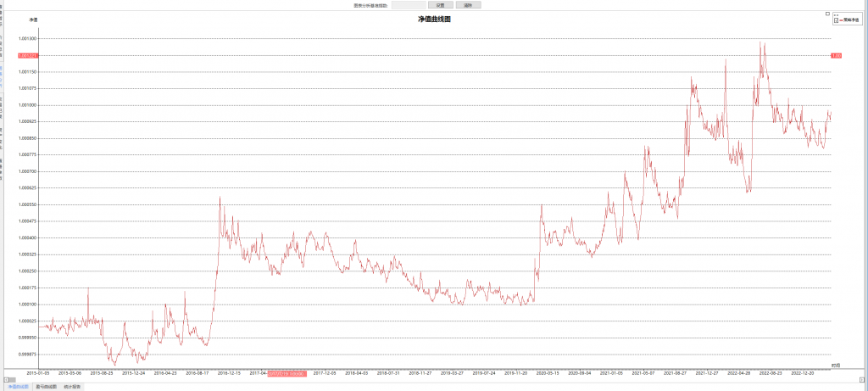Viewport: 868px width, 391px height.
Task: Click the 清除 button in top toolbar
Action: click(468, 5)
